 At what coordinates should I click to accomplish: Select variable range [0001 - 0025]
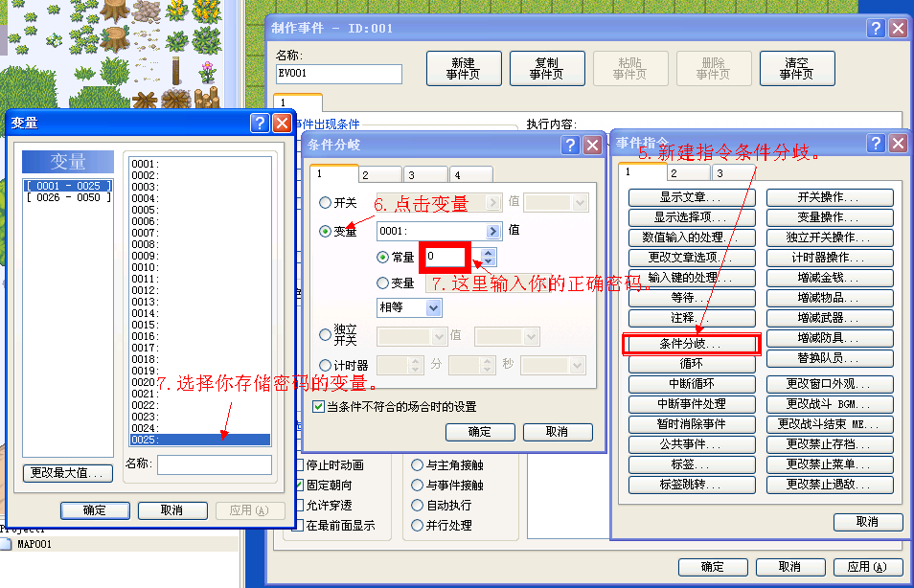68,186
